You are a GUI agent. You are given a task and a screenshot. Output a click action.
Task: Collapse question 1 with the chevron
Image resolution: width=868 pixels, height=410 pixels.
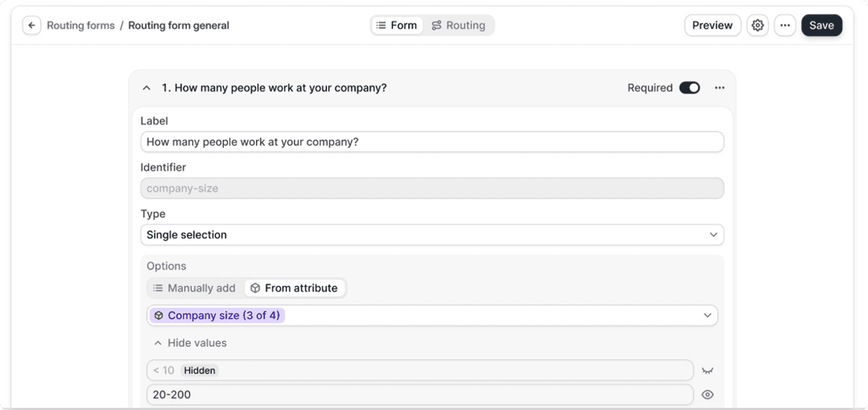click(x=146, y=88)
